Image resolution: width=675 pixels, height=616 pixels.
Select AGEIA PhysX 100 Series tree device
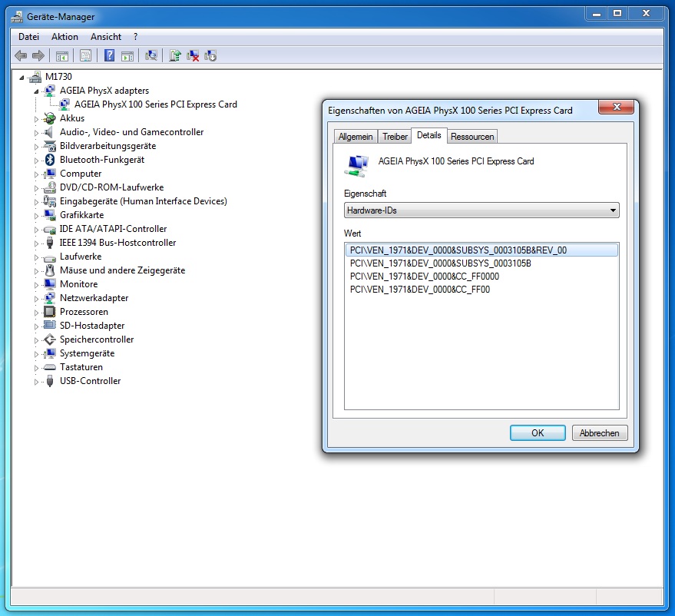tap(155, 104)
